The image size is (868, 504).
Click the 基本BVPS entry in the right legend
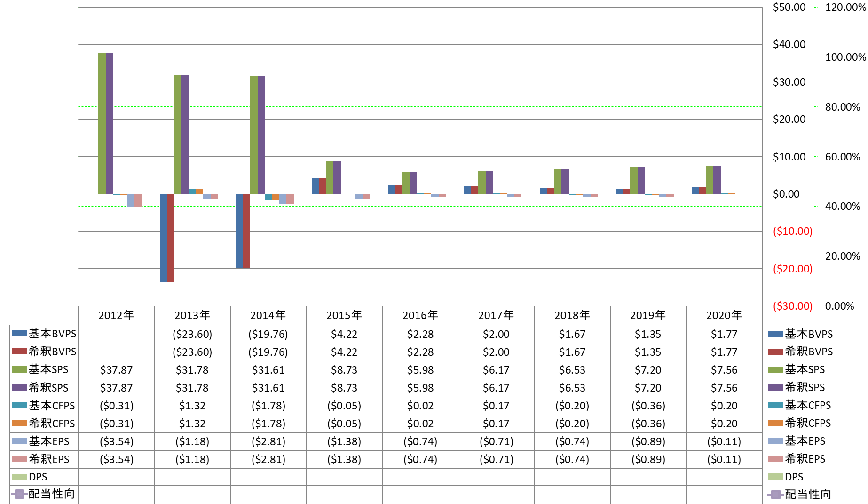point(801,334)
